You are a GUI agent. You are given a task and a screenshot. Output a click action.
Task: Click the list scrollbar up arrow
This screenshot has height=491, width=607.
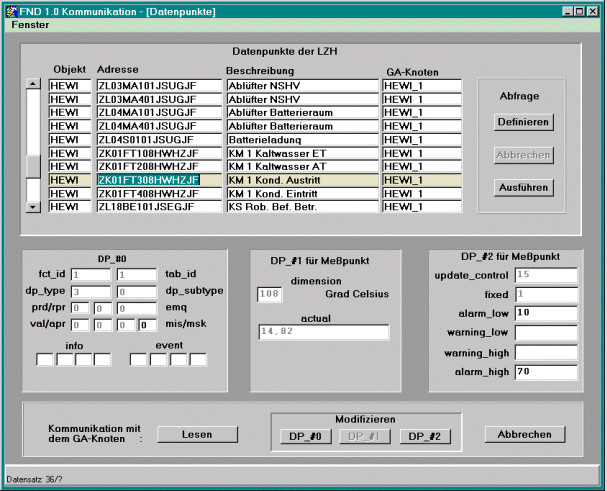[33, 84]
